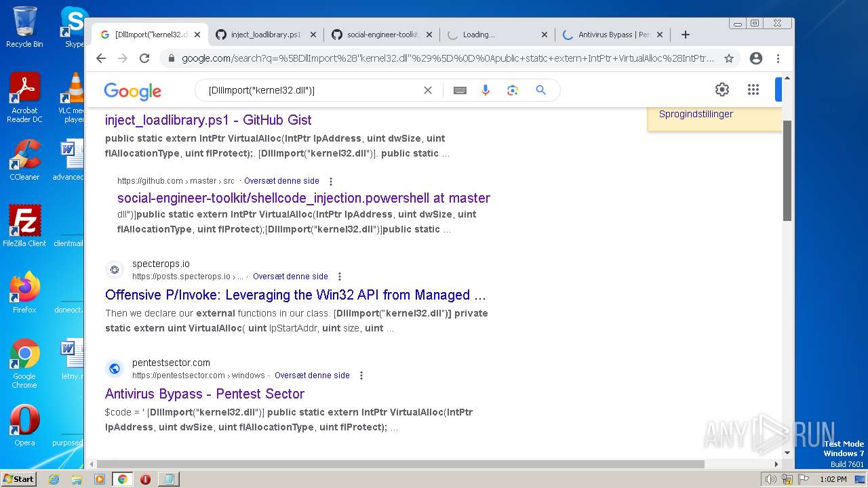This screenshot has width=868, height=488.
Task: Click Oversæt denne side for the pentestsector.com result
Action: coord(312,375)
